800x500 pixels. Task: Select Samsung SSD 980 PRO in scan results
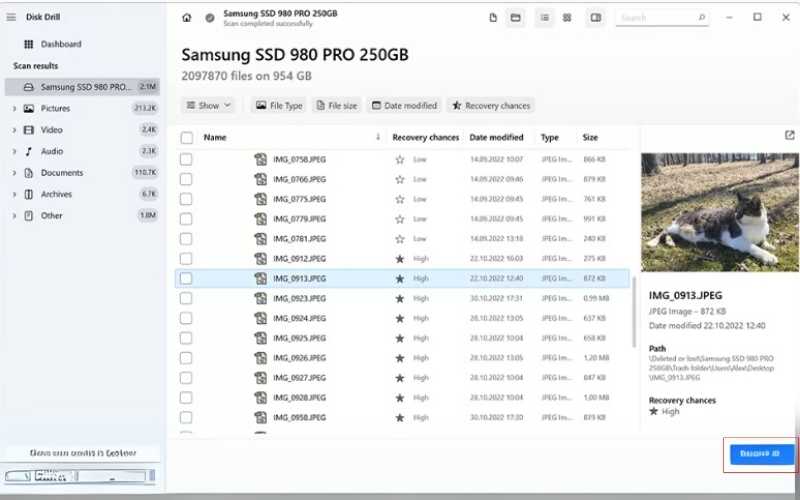pyautogui.click(x=82, y=87)
